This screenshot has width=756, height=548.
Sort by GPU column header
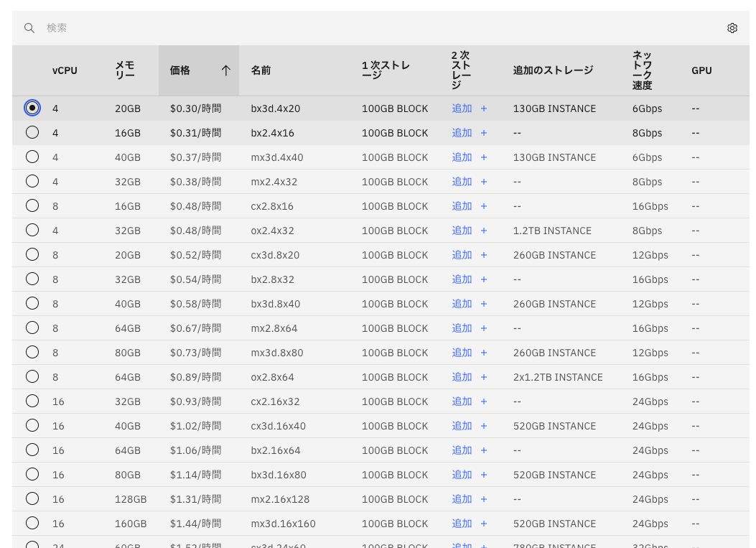701,70
